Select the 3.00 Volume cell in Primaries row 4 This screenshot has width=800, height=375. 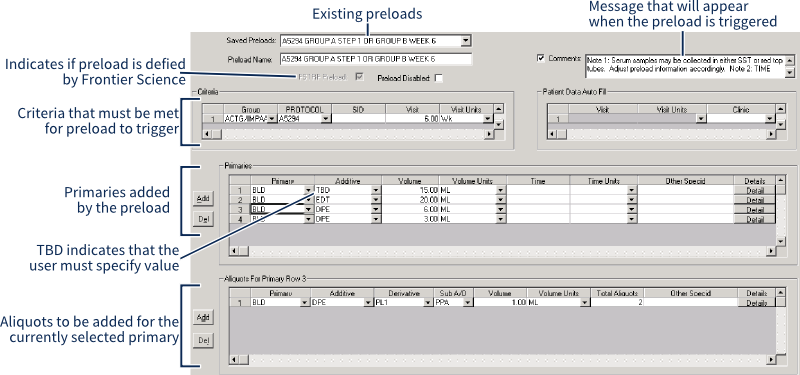410,219
